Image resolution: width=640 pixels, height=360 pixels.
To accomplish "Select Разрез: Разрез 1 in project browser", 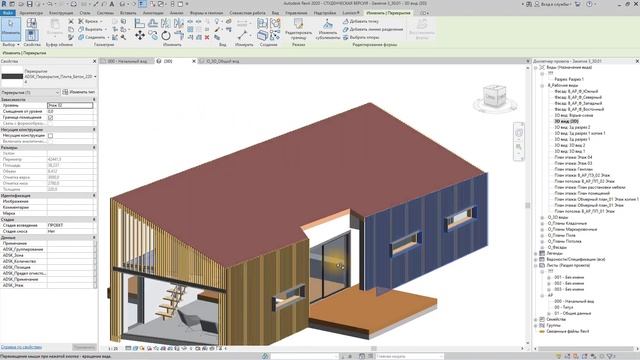I will tap(569, 79).
